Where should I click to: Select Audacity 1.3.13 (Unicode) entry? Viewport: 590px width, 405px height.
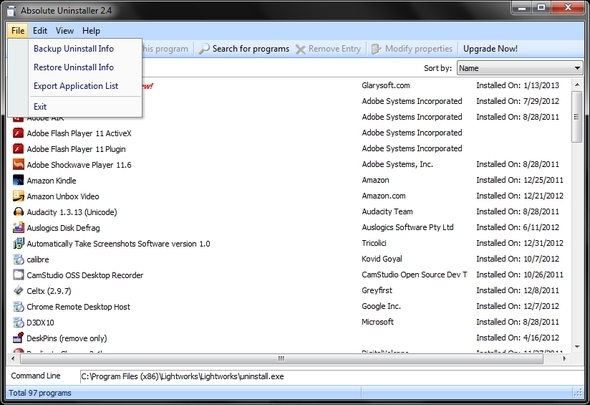click(x=72, y=212)
